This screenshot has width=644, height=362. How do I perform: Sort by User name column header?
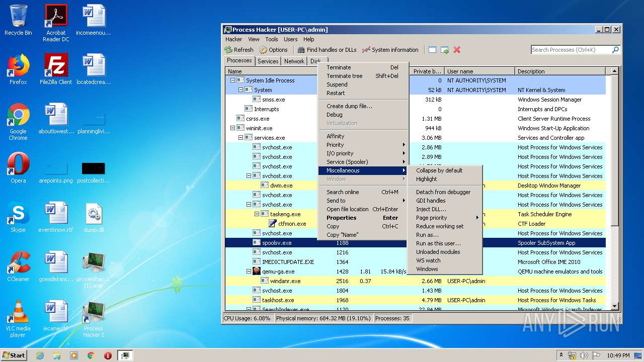[x=479, y=71]
